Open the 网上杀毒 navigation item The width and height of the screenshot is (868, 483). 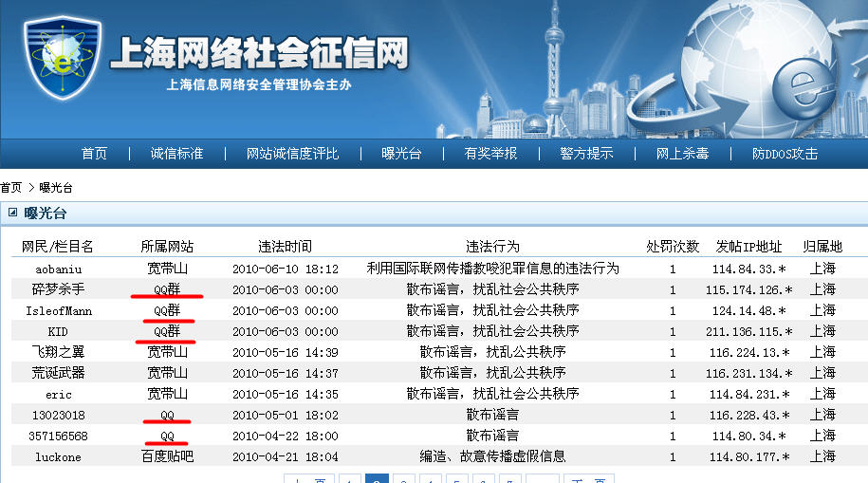[x=682, y=154]
